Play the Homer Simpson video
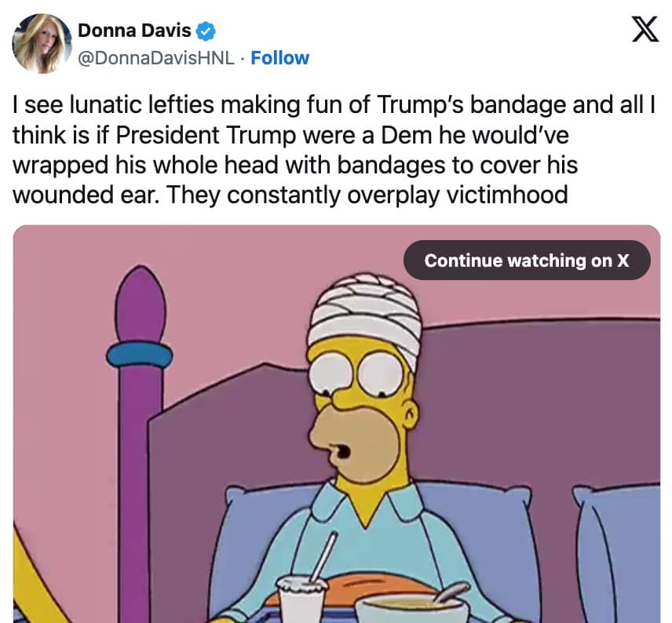 337,424
